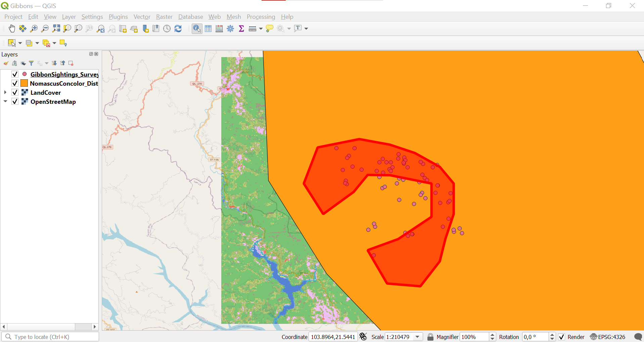644x342 pixels.
Task: Activate the Zoom In magnifier tool
Action: coord(34,29)
